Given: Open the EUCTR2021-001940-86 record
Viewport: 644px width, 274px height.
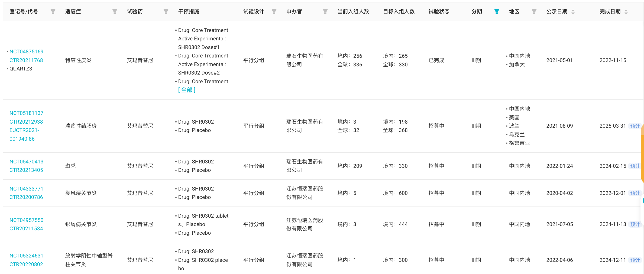Looking at the screenshot, I should [x=24, y=134].
